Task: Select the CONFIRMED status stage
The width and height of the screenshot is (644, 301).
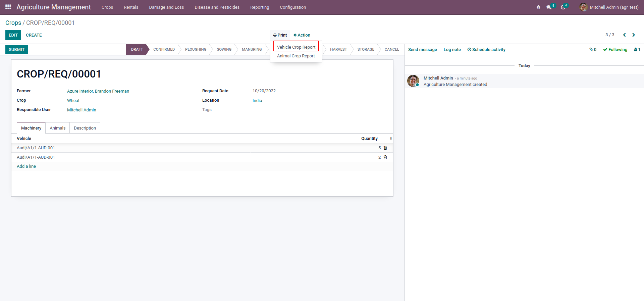Action: point(164,50)
